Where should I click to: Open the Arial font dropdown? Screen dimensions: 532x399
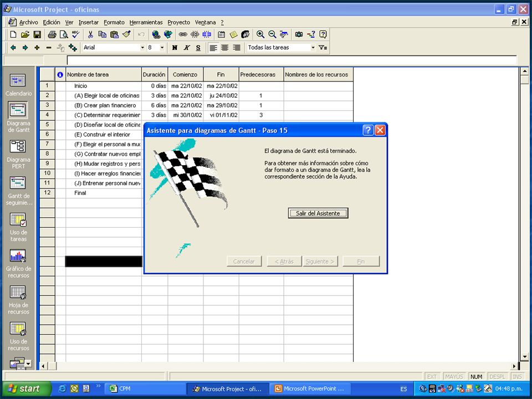[142, 48]
